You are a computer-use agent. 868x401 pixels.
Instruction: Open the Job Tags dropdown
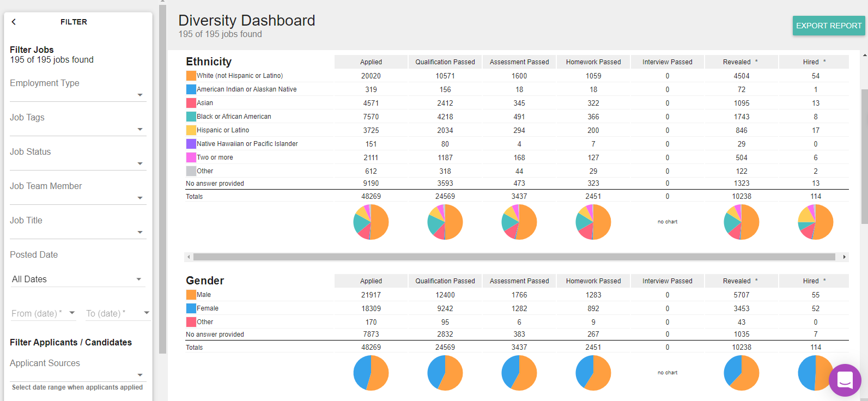139,130
